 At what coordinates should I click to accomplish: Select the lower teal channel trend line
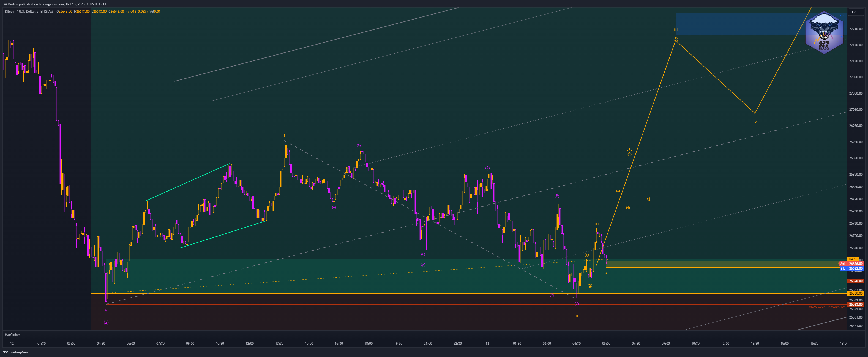[x=222, y=234]
